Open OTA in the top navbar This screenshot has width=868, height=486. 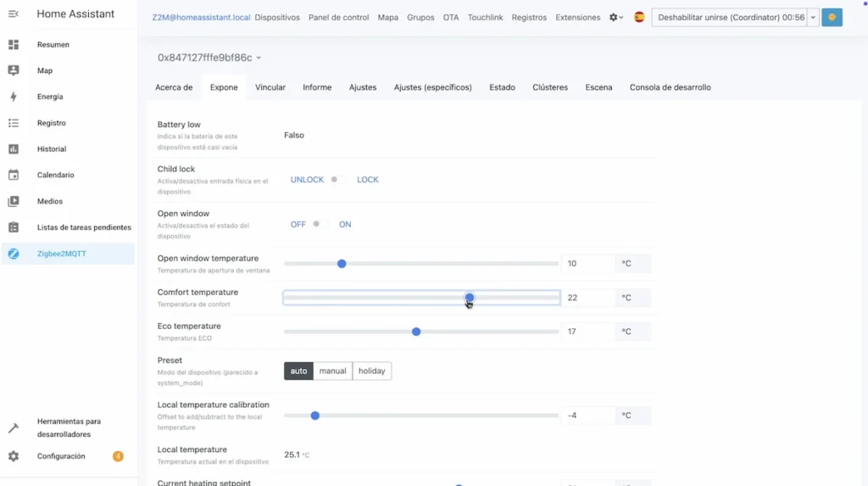coord(451,17)
